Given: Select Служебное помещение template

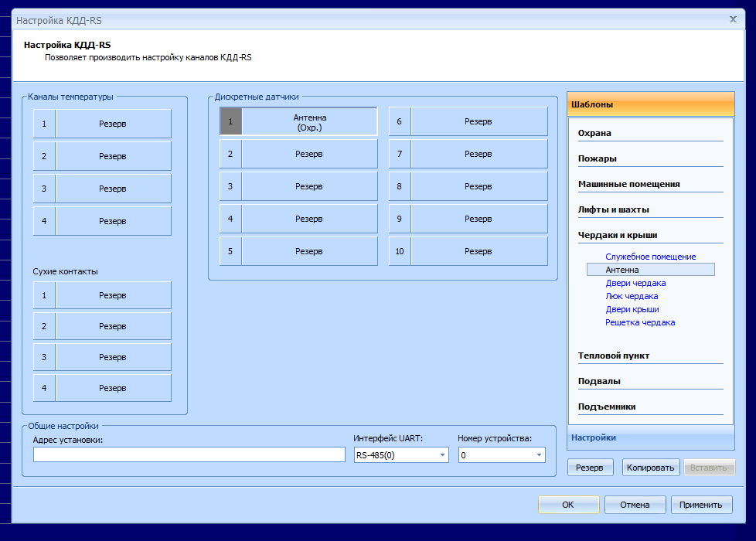Looking at the screenshot, I should coord(650,257).
